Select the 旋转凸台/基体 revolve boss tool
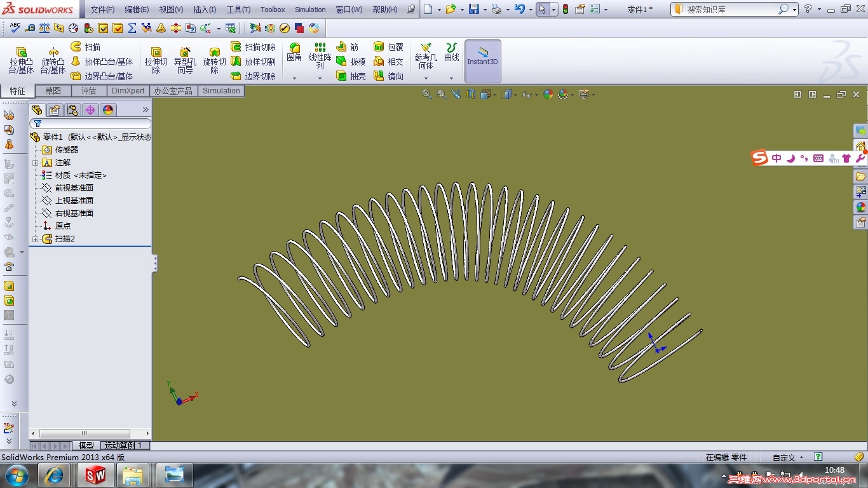The width and height of the screenshot is (868, 488). (53, 61)
